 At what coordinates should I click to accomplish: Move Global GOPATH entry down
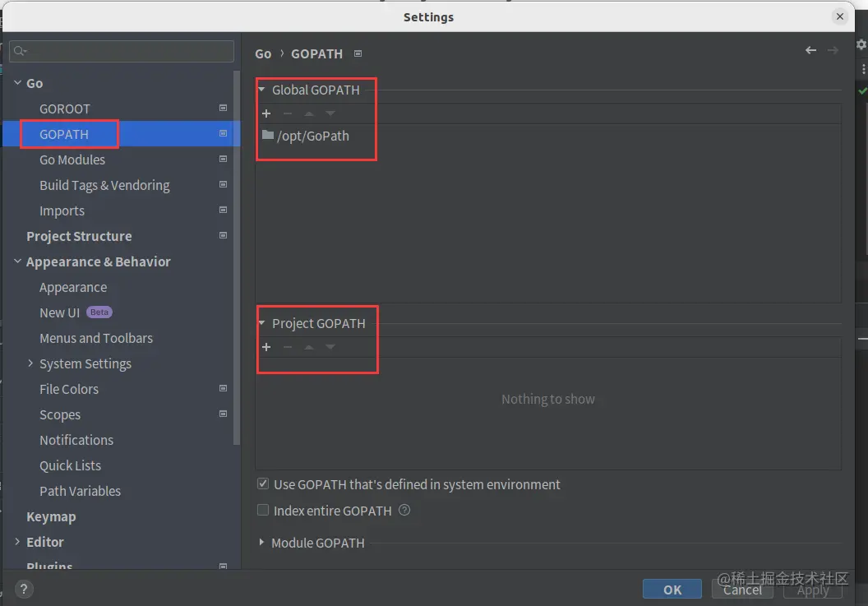330,113
